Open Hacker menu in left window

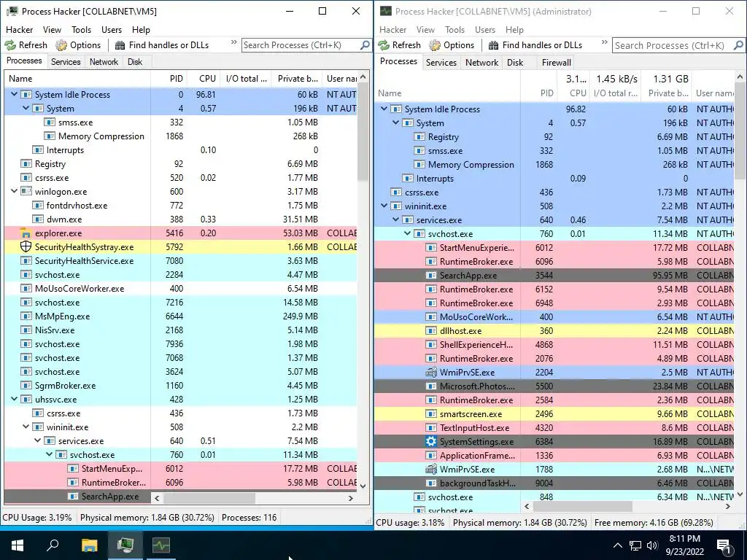[19, 29]
